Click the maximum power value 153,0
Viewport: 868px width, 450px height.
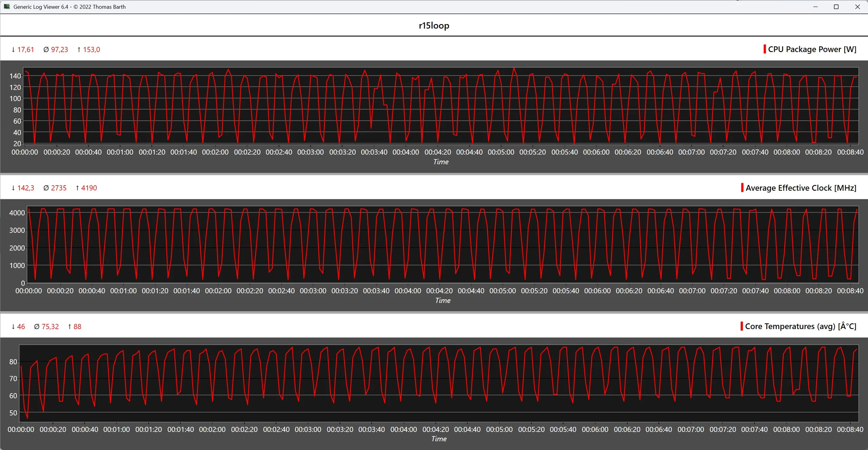coord(92,49)
